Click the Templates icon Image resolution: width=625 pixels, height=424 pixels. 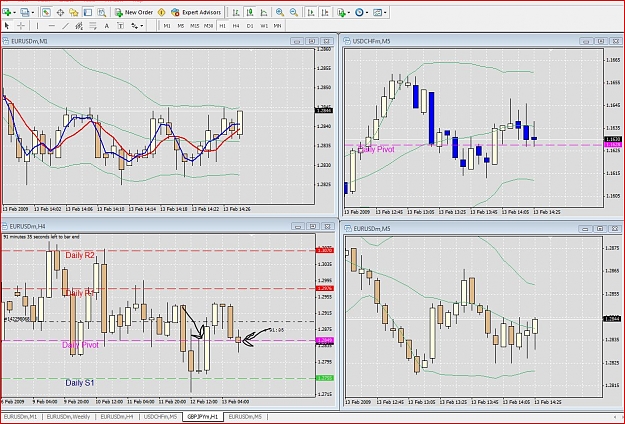pyautogui.click(x=377, y=12)
